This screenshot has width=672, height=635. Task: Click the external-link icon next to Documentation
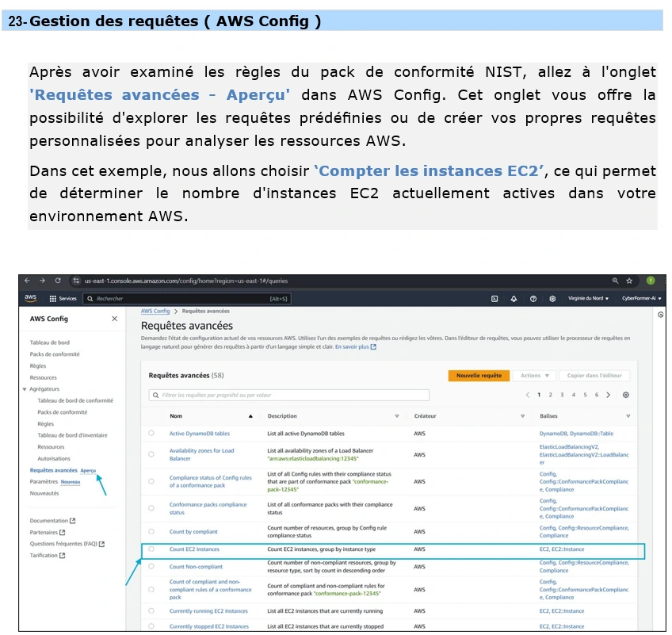[x=72, y=521]
